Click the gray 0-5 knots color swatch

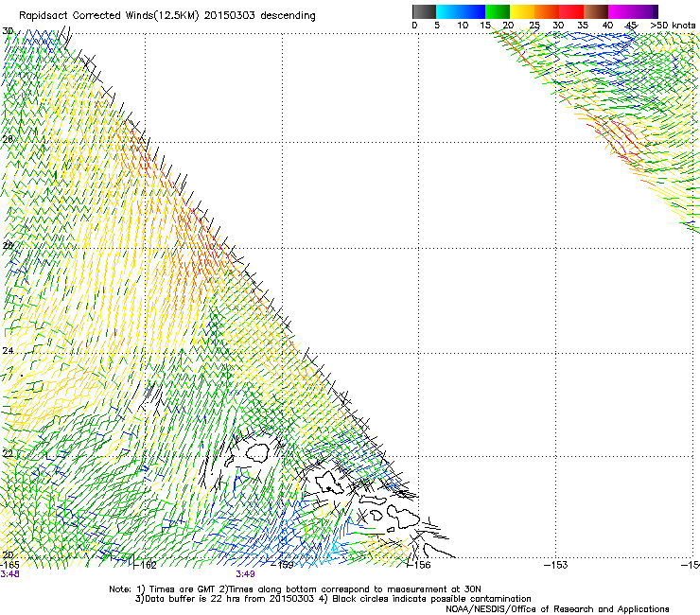(424, 11)
